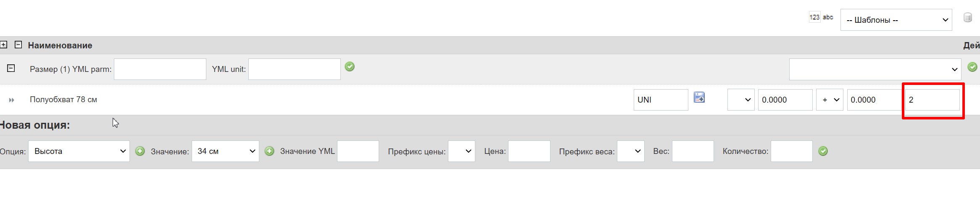Click the save disk icon beside UNI
Image resolution: width=980 pixels, height=217 pixels.
coord(699,98)
